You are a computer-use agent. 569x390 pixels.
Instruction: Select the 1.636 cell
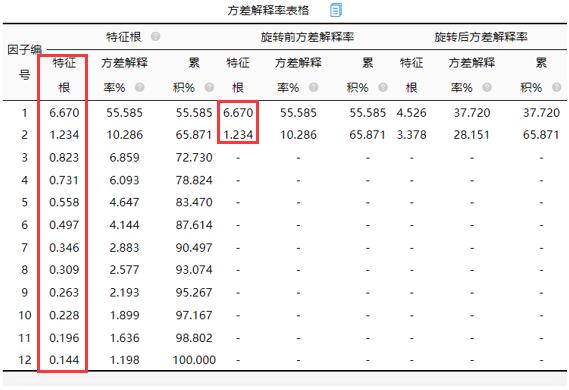[x=124, y=338]
